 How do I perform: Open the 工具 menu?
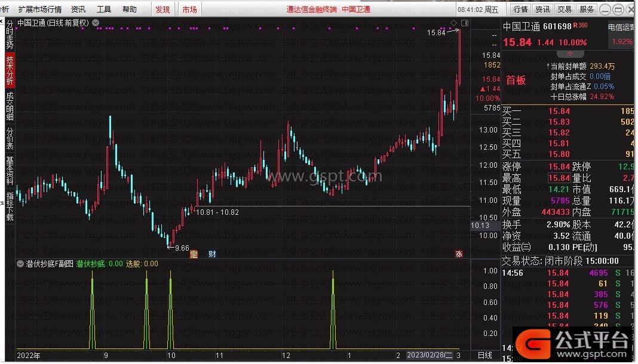click(x=104, y=10)
